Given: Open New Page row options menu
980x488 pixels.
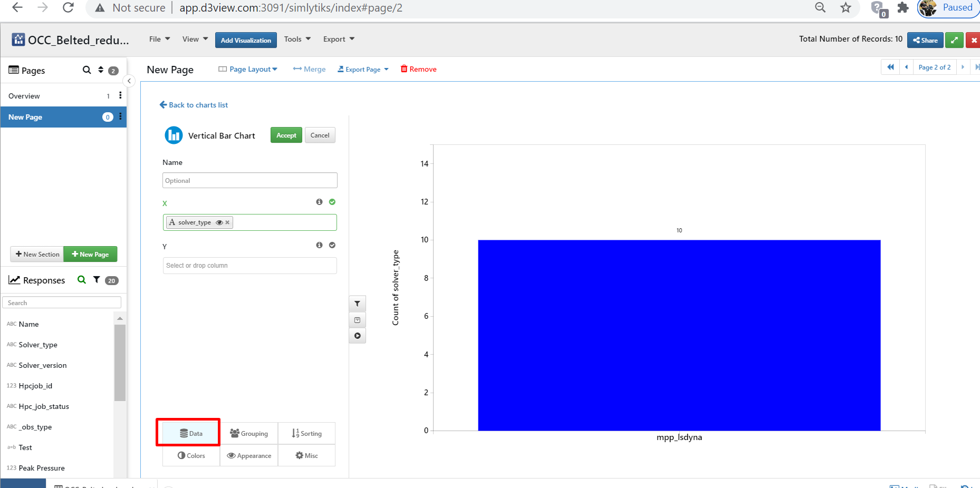Looking at the screenshot, I should pyautogui.click(x=120, y=116).
